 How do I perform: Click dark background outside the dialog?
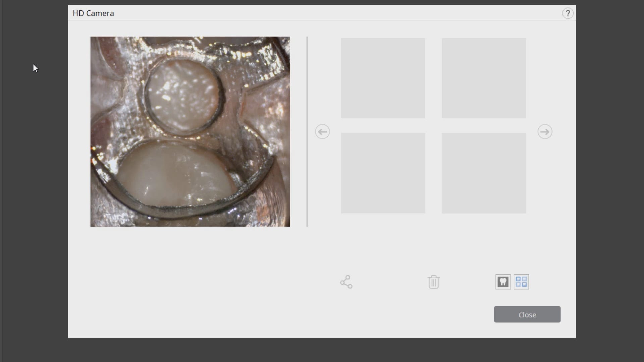[34, 201]
